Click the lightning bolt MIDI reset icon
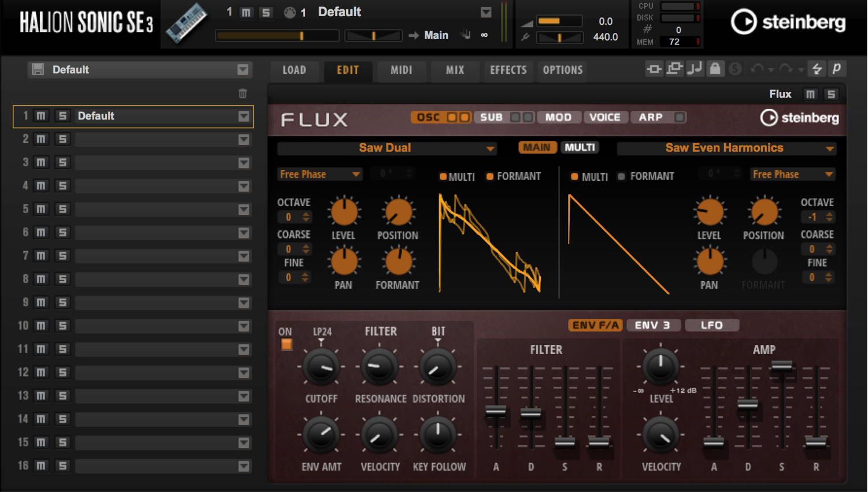 pos(817,69)
